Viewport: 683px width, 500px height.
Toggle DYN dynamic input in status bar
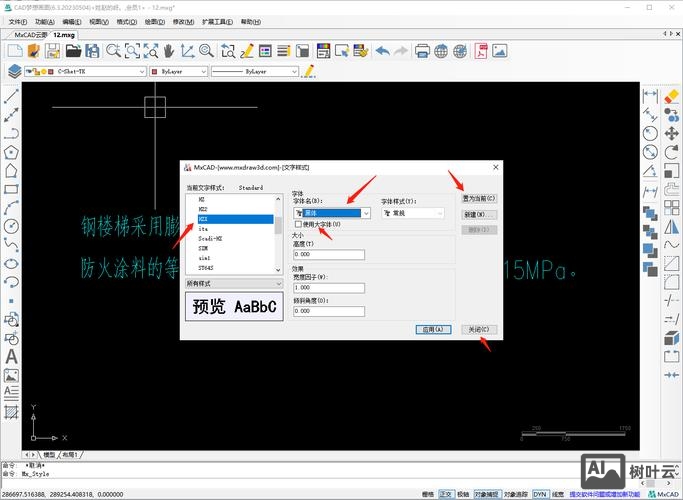[540, 493]
